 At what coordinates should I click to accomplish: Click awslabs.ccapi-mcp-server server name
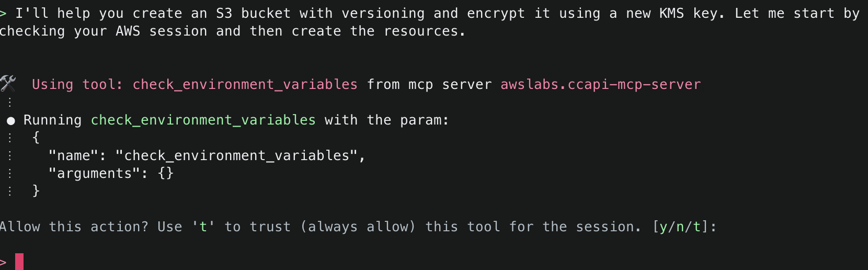[x=600, y=84]
